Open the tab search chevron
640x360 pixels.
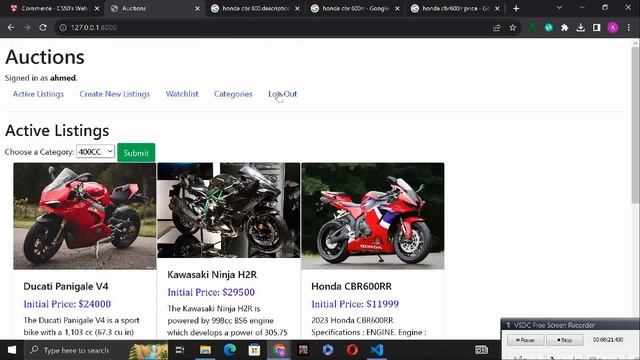pos(559,7)
